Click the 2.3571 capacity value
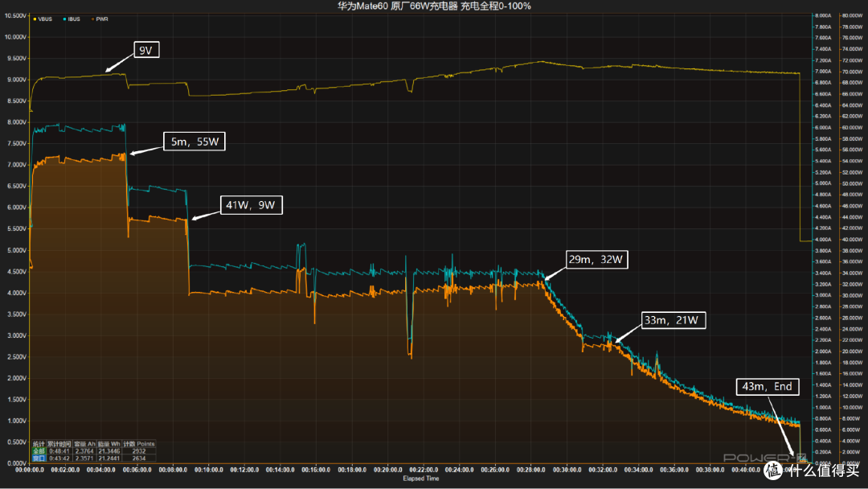Screen dimensions: 868x489 (x=84, y=458)
